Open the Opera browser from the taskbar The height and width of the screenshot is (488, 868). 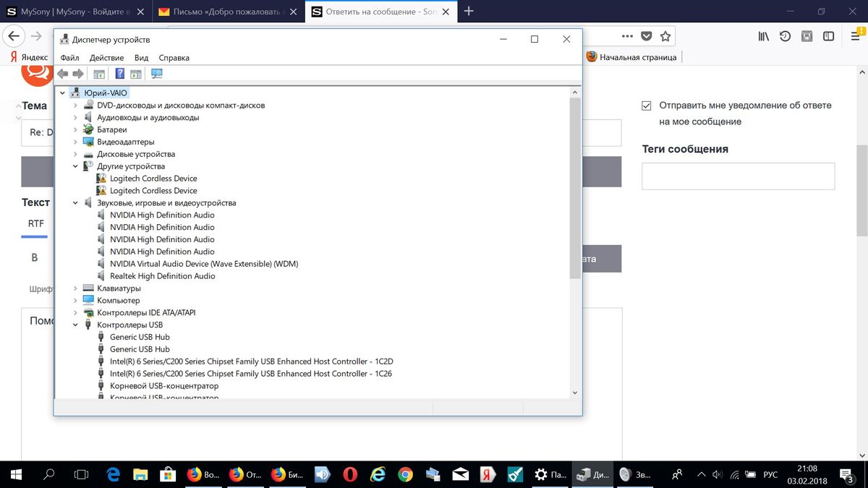[349, 474]
